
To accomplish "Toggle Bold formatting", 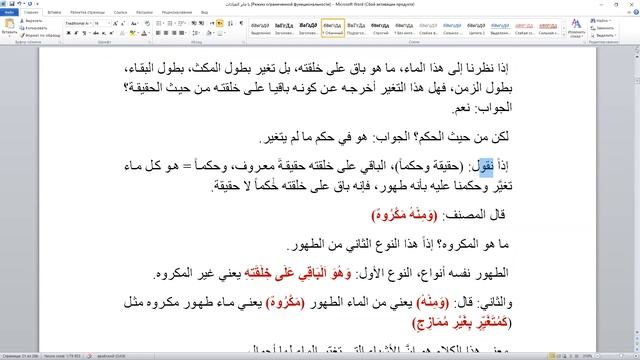I will [69, 33].
